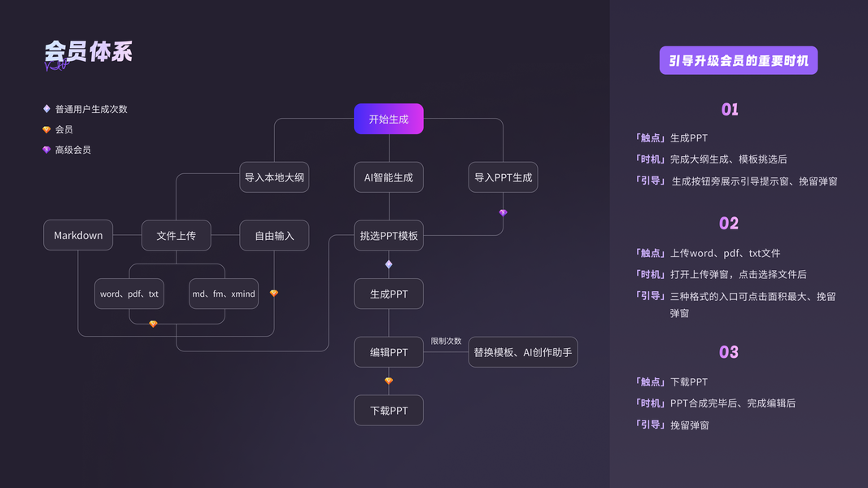Select the 生成PPT node
The width and height of the screenshot is (868, 488).
[389, 294]
